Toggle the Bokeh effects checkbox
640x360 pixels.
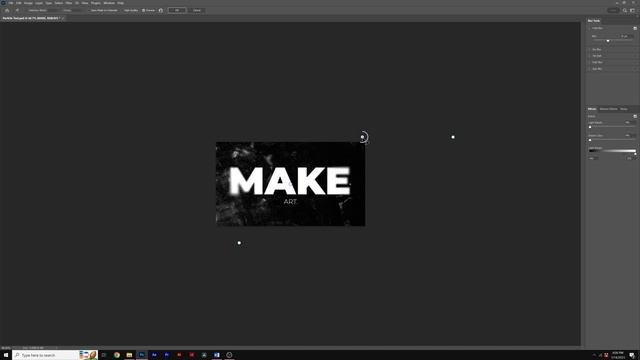click(635, 116)
